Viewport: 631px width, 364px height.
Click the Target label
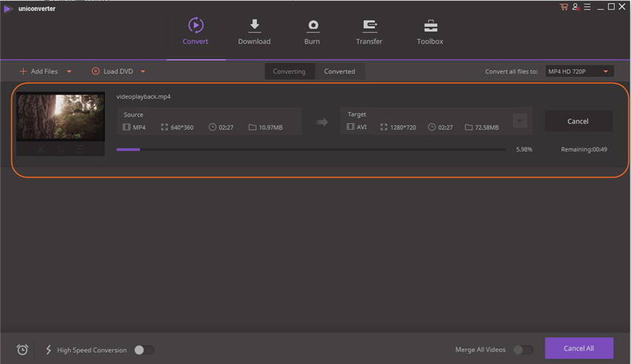tap(357, 114)
